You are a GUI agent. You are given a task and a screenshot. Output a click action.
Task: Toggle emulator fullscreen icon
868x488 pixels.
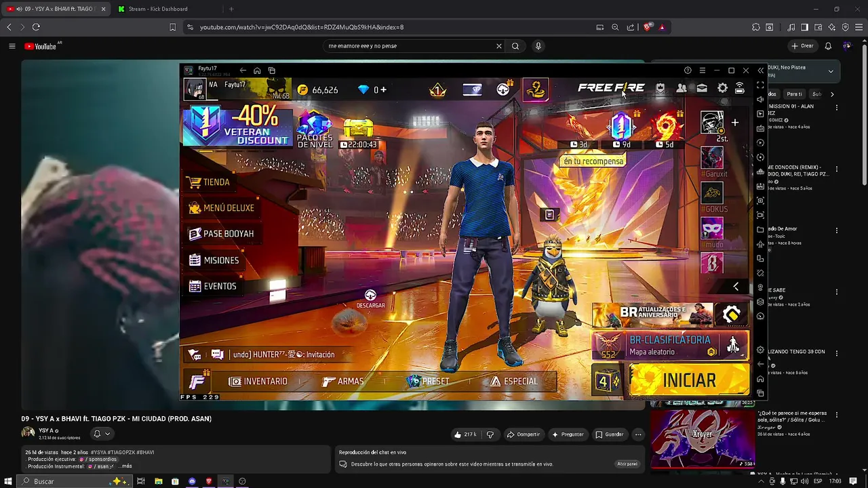tap(760, 85)
